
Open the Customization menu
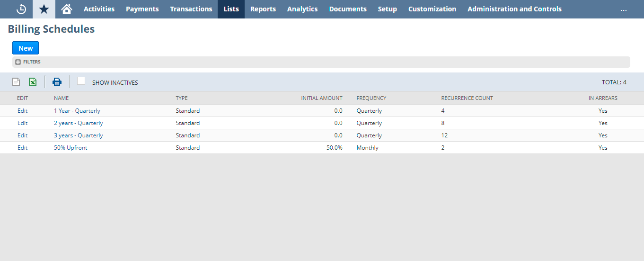pos(432,9)
